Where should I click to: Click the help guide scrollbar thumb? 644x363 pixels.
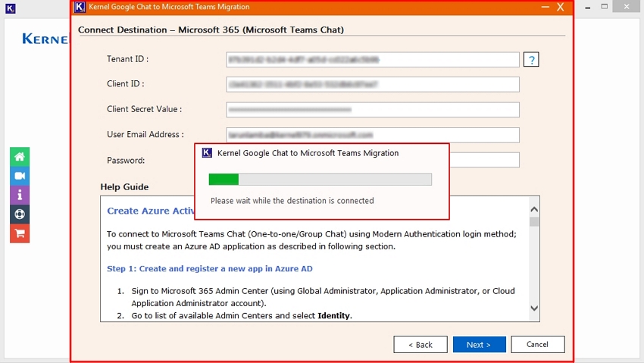pyautogui.click(x=534, y=222)
